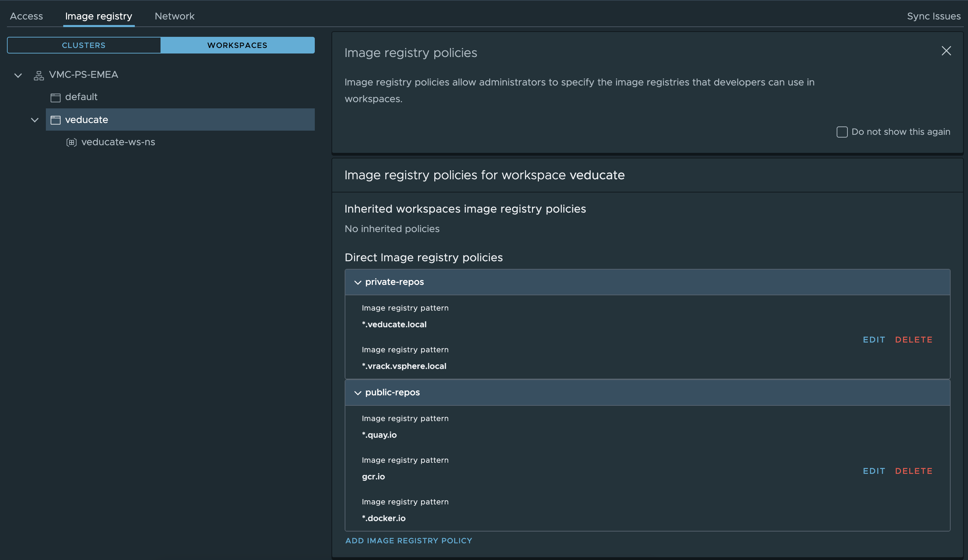Click Add Image Registry Policy
The width and height of the screenshot is (968, 560).
pos(408,541)
